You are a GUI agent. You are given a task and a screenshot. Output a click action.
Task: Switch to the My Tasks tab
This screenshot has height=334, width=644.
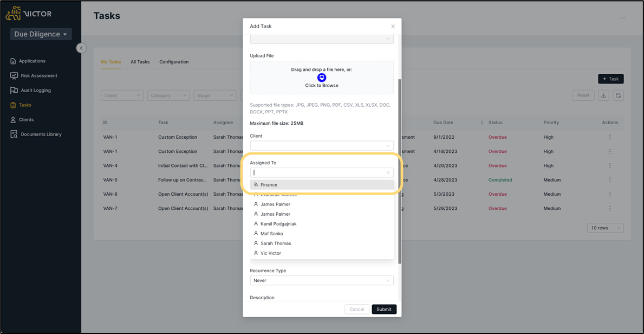[111, 62]
